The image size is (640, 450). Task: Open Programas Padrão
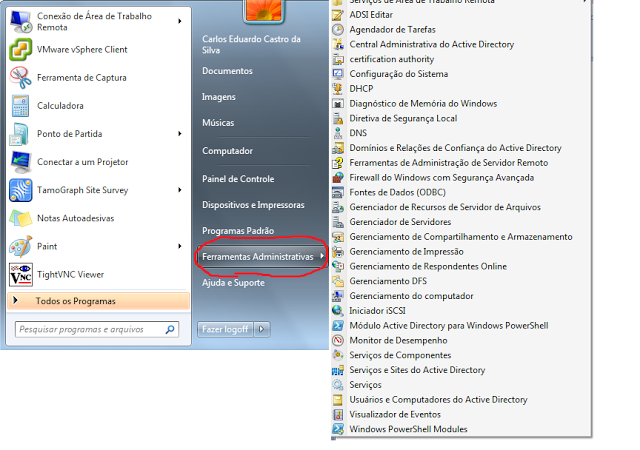click(238, 231)
